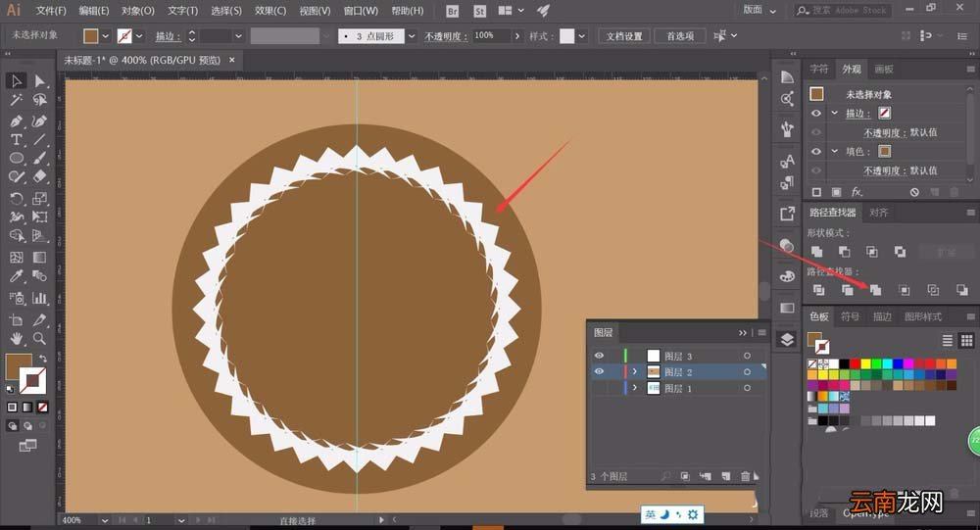Select the Paintbrush tool
Image resolution: width=980 pixels, height=530 pixels.
pos(39,158)
